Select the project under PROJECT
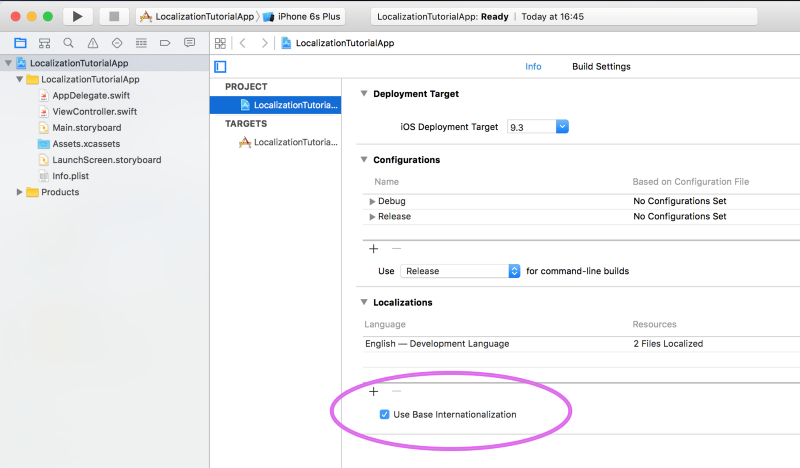The height and width of the screenshot is (468, 800). 276,105
